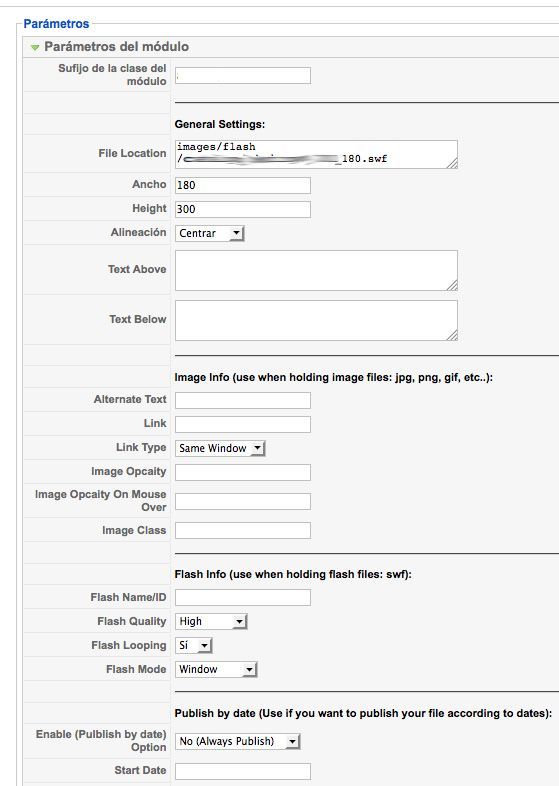Screen dimensions: 559x786
Task: Open the Flash Mode dropdown
Action: 216,669
